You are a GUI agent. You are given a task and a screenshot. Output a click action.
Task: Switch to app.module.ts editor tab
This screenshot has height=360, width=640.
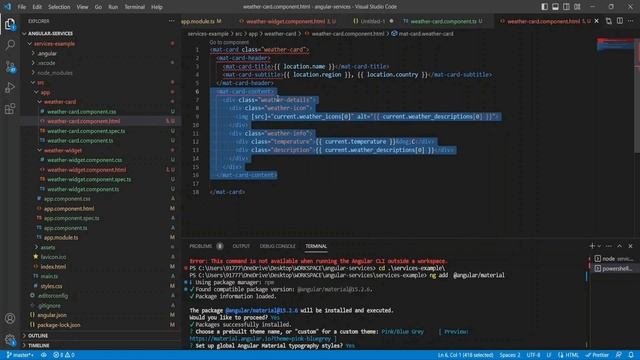[201, 21]
